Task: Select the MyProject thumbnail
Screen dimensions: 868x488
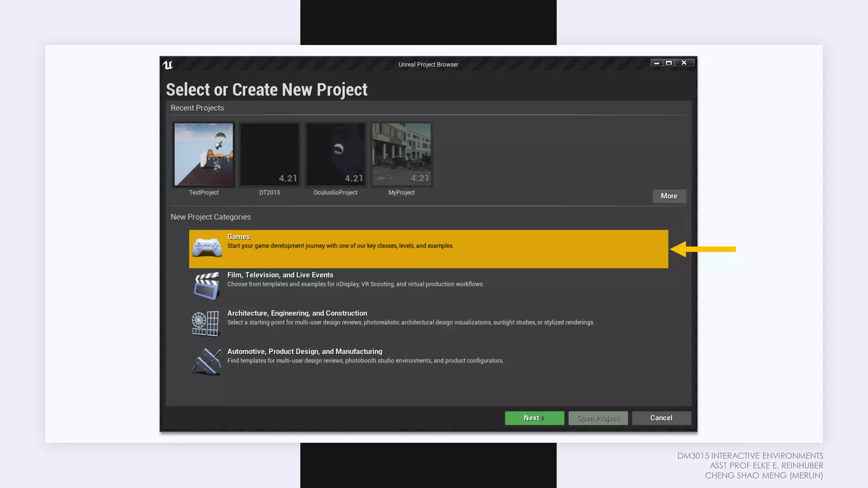Action: (401, 155)
